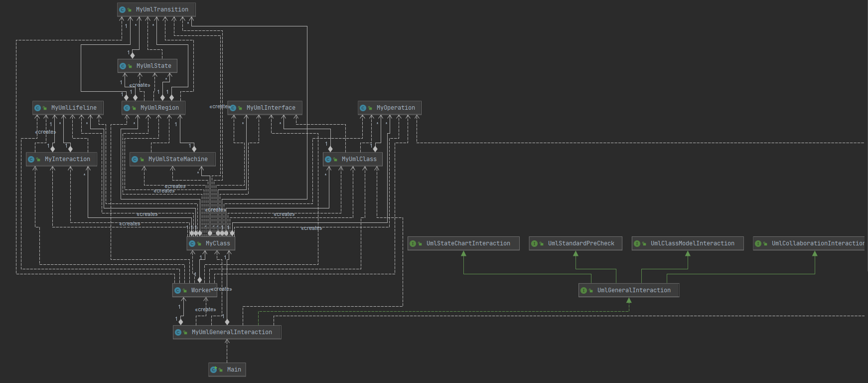Click «create» label under MyUmlLifeline
This screenshot has width=868, height=383.
tap(46, 132)
